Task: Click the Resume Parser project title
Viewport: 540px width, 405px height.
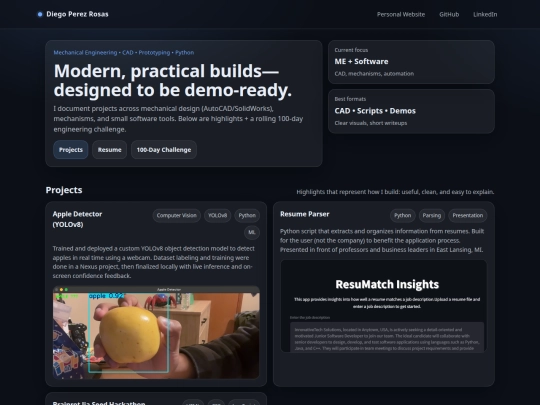Action: (x=305, y=214)
